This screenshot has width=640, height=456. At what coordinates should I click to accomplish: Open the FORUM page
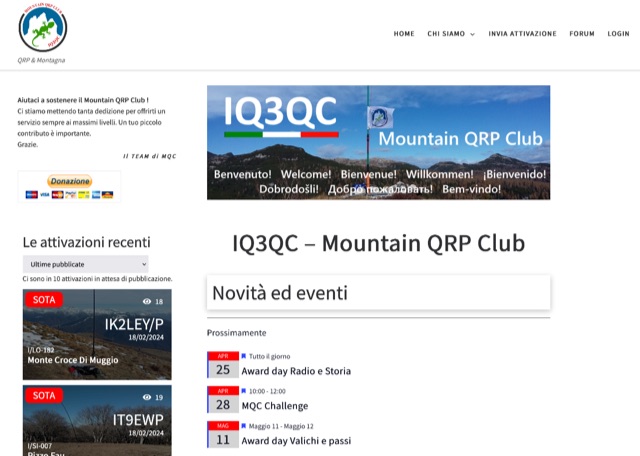(582, 33)
